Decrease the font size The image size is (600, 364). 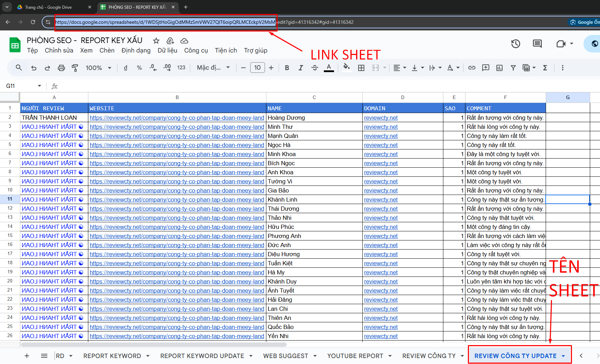tap(243, 68)
